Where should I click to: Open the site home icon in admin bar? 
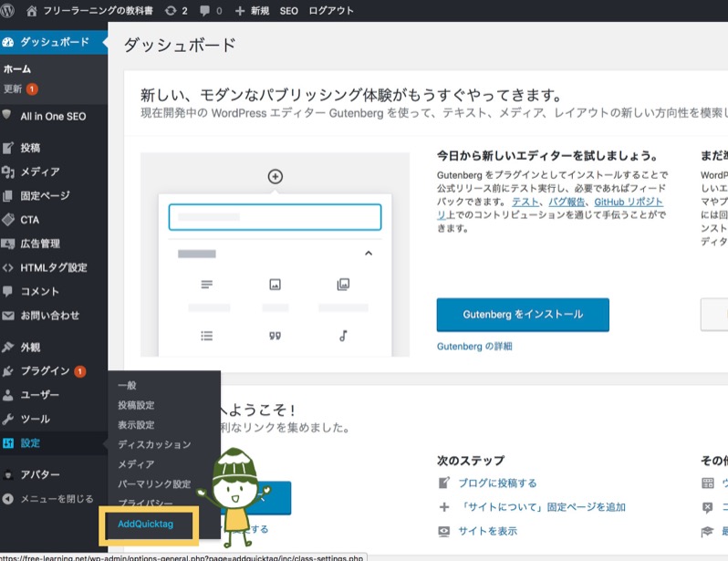click(x=32, y=11)
